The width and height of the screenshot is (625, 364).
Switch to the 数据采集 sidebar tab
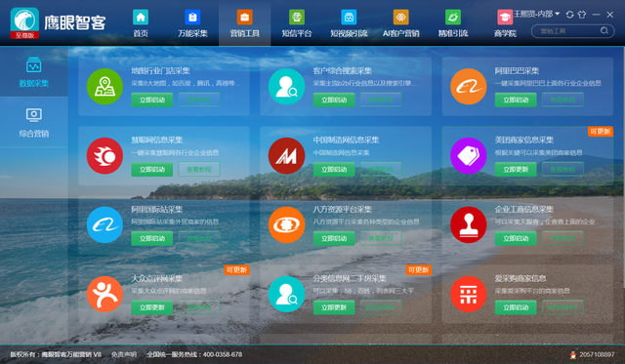point(34,72)
